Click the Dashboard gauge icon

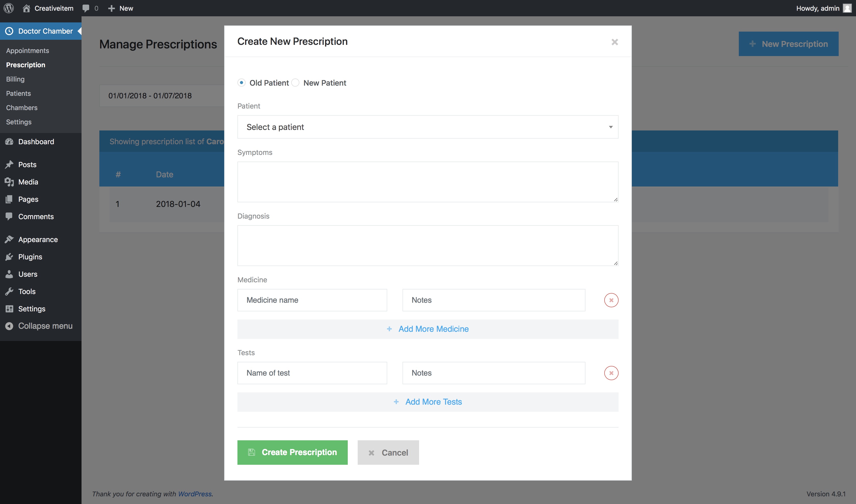pyautogui.click(x=9, y=142)
